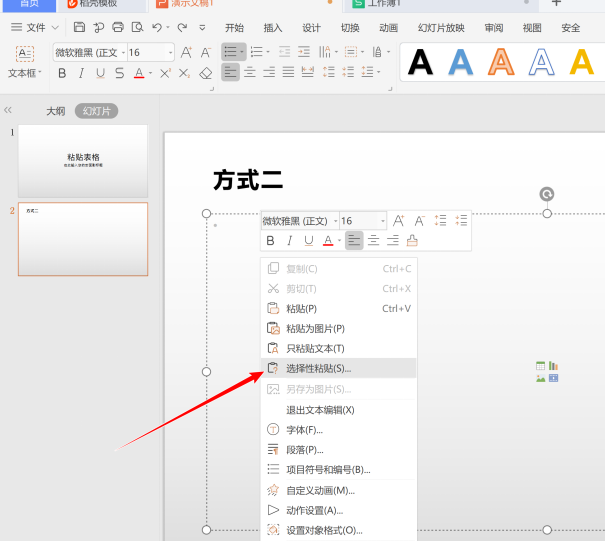Center text in ribbon
Viewport: 605px width, 541px height.
250,72
